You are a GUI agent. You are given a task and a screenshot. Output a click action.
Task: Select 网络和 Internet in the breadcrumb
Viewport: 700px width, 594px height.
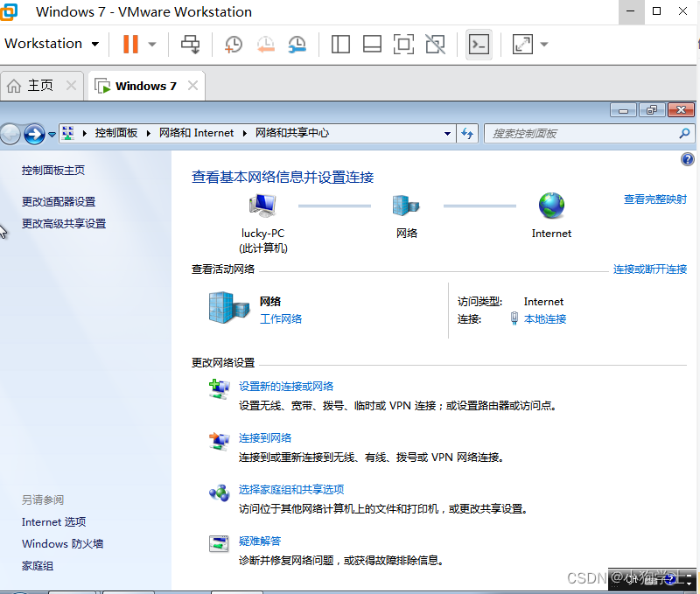click(x=196, y=133)
